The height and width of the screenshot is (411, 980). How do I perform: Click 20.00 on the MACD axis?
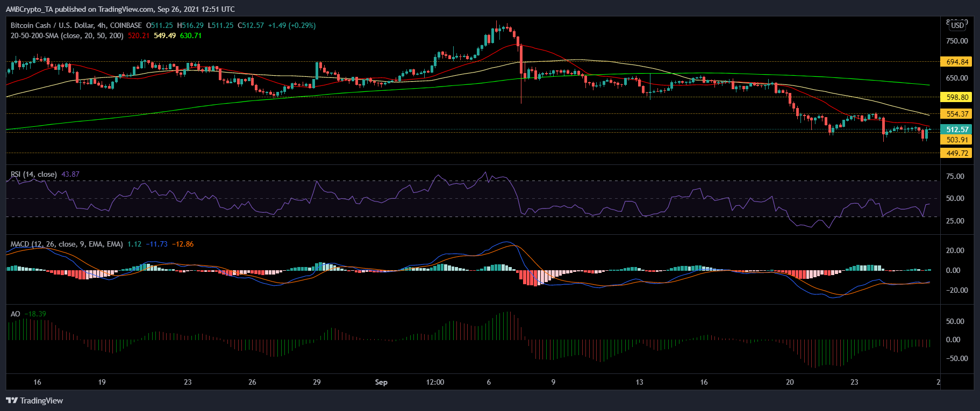(955, 250)
